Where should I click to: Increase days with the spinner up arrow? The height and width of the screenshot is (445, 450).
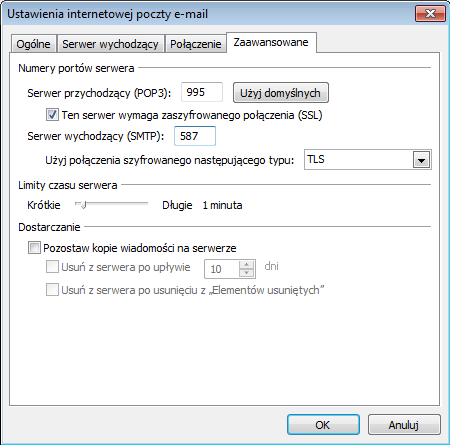(247, 265)
